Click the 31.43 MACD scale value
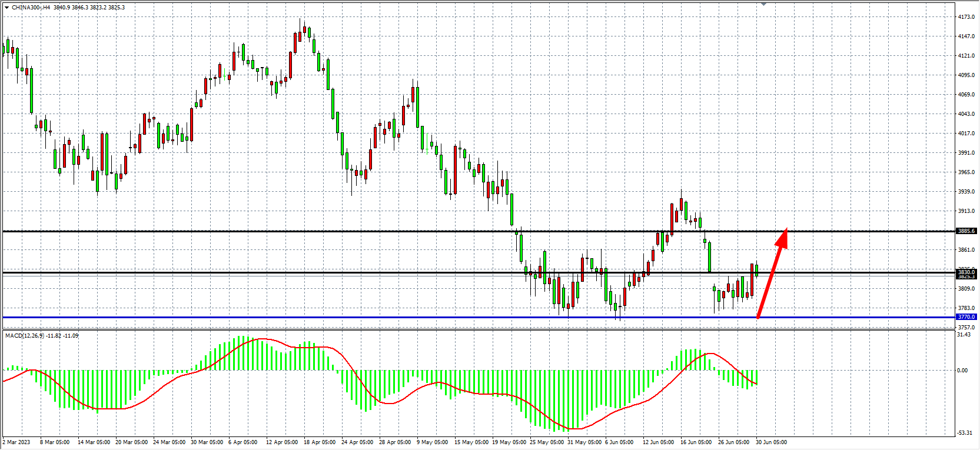The image size is (980, 450). (x=964, y=335)
